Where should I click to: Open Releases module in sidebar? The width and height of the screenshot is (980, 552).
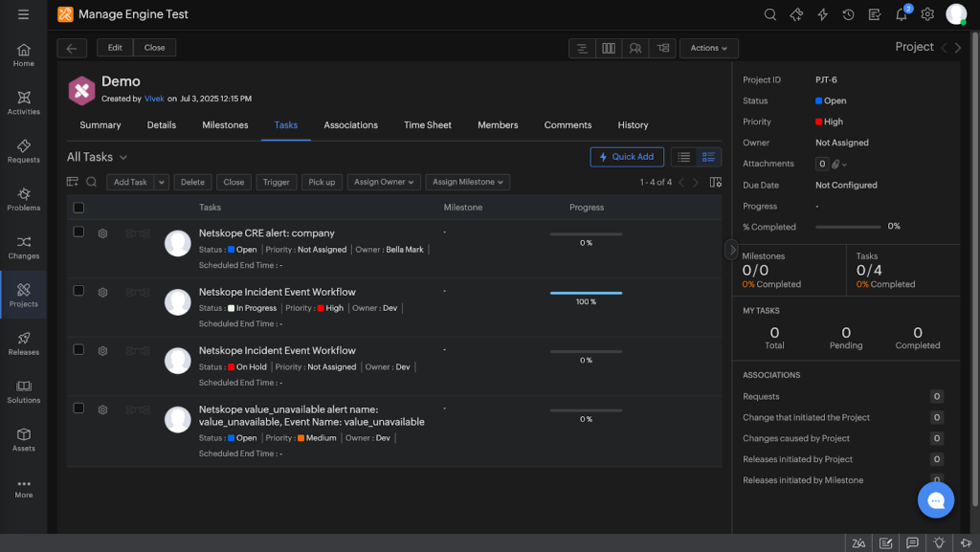point(24,343)
